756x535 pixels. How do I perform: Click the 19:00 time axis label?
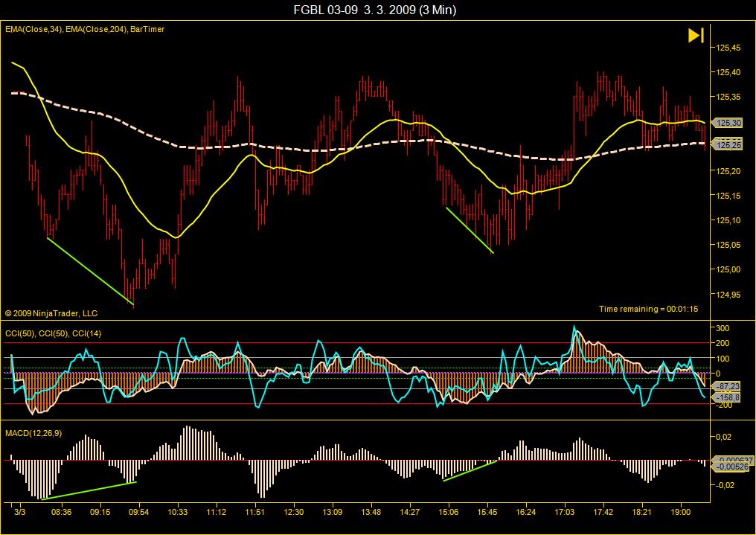click(x=680, y=512)
